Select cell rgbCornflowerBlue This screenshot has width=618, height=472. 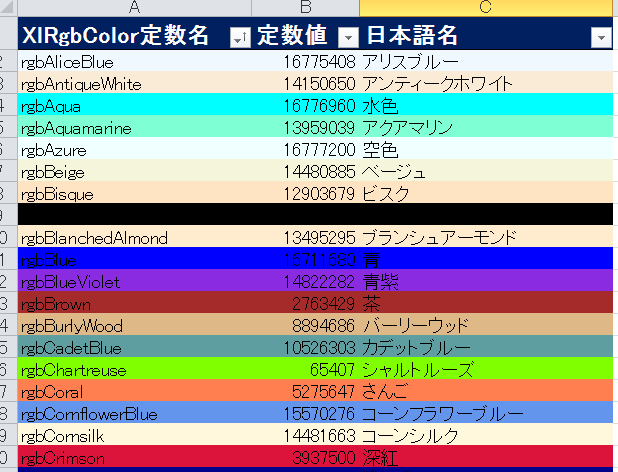click(134, 413)
